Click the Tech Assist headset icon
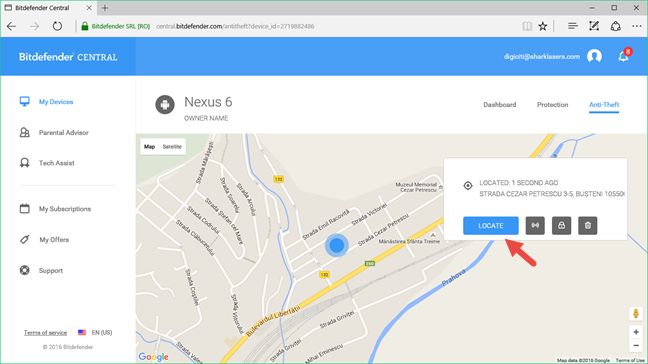The width and height of the screenshot is (648, 364). pos(24,163)
